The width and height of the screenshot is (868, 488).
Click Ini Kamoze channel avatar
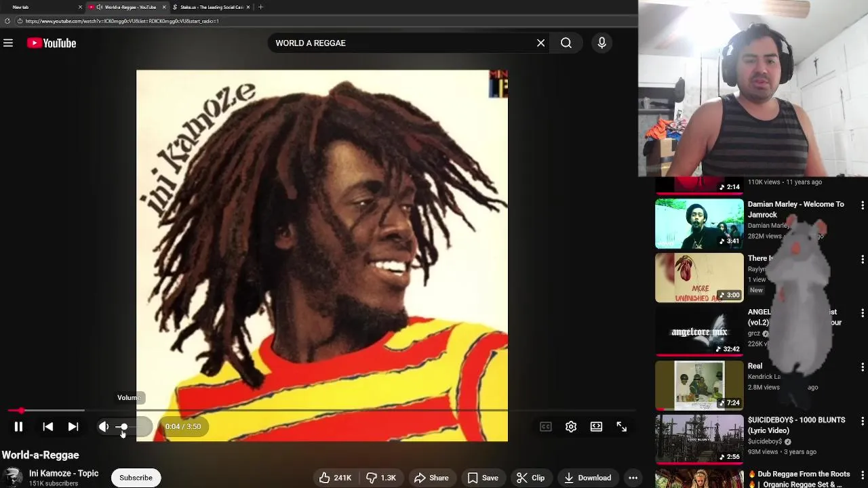12,477
